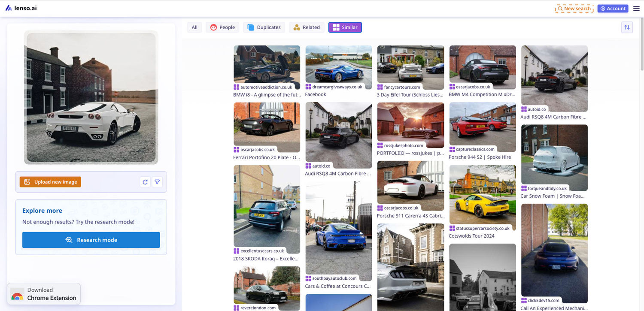Select the Similar tab

pyautogui.click(x=345, y=27)
